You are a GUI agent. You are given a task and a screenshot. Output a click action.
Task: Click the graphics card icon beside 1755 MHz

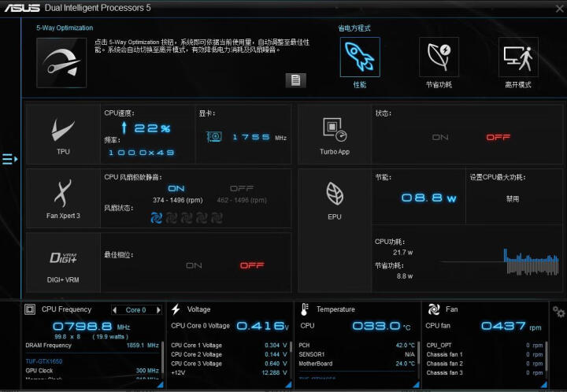(x=214, y=136)
